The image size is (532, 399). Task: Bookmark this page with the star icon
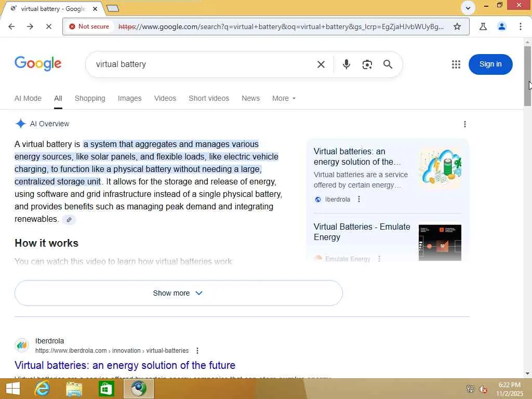(457, 26)
